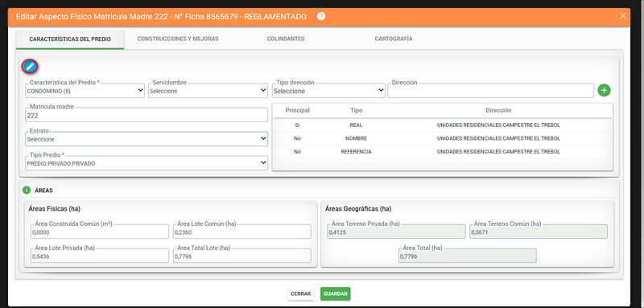This screenshot has width=644, height=308.
Task: Click the Dirección text field
Action: tap(490, 91)
